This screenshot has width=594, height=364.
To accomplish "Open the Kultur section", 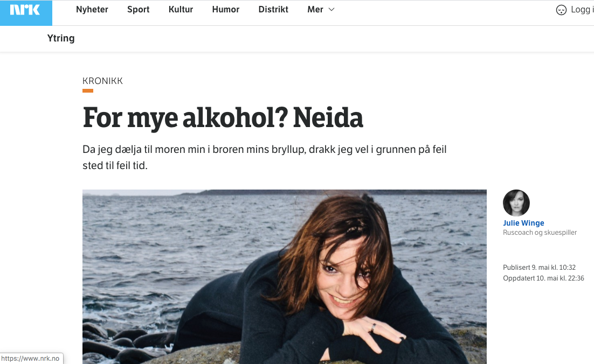I will point(181,10).
